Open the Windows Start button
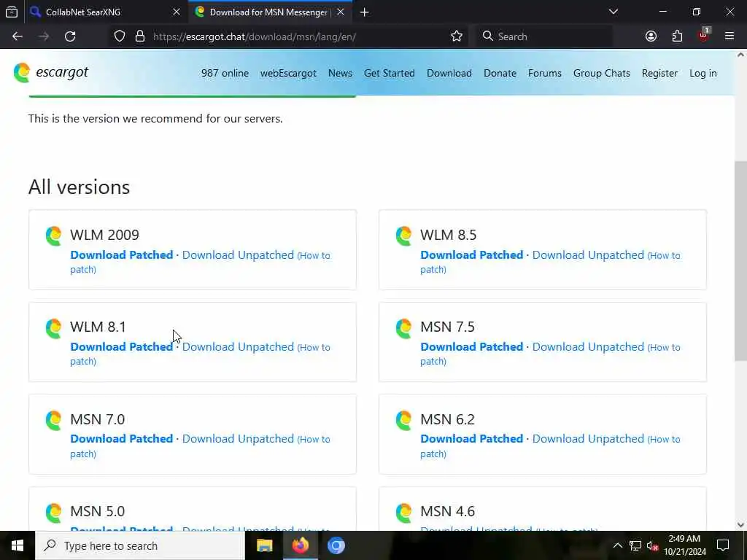The width and height of the screenshot is (747, 560). (x=18, y=545)
